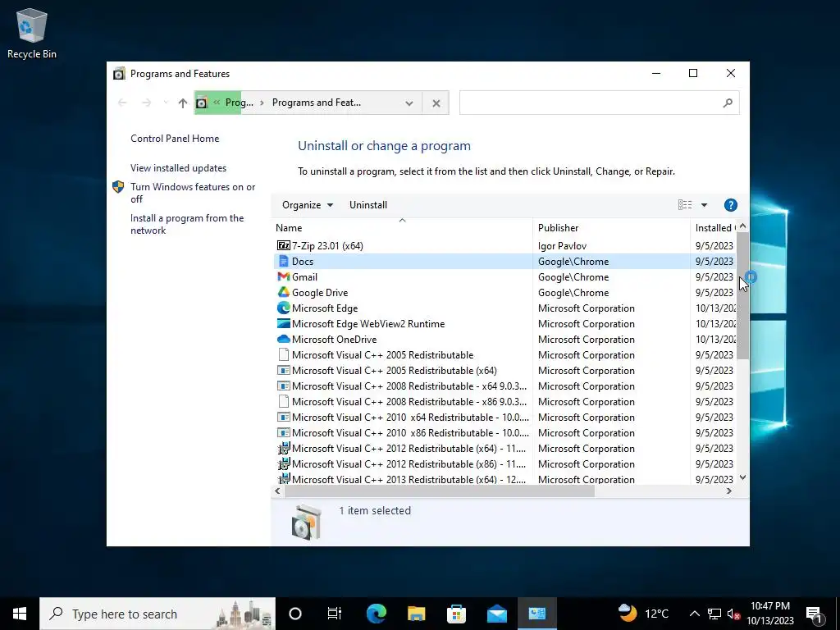Click icon of Visual C++ 2010 x64 Redistributable

pyautogui.click(x=283, y=418)
